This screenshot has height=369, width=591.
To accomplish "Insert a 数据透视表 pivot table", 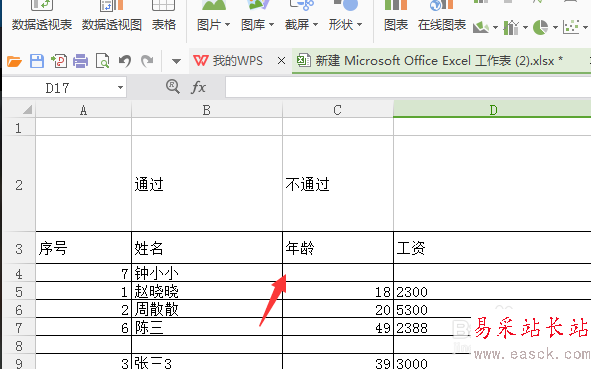I will click(x=42, y=17).
